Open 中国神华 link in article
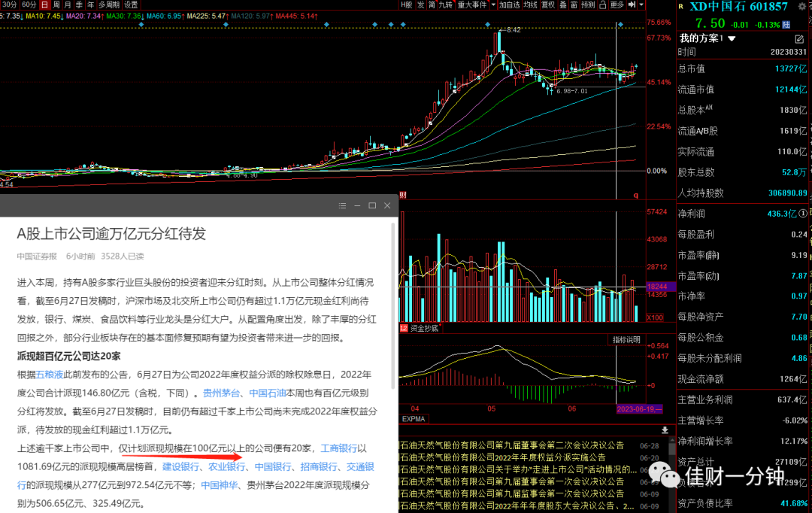The width and height of the screenshot is (812, 513). [x=219, y=485]
